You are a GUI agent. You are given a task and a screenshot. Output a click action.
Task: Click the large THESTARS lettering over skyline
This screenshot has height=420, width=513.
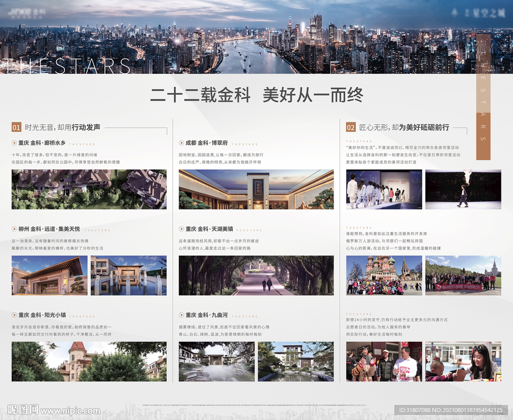[66, 66]
